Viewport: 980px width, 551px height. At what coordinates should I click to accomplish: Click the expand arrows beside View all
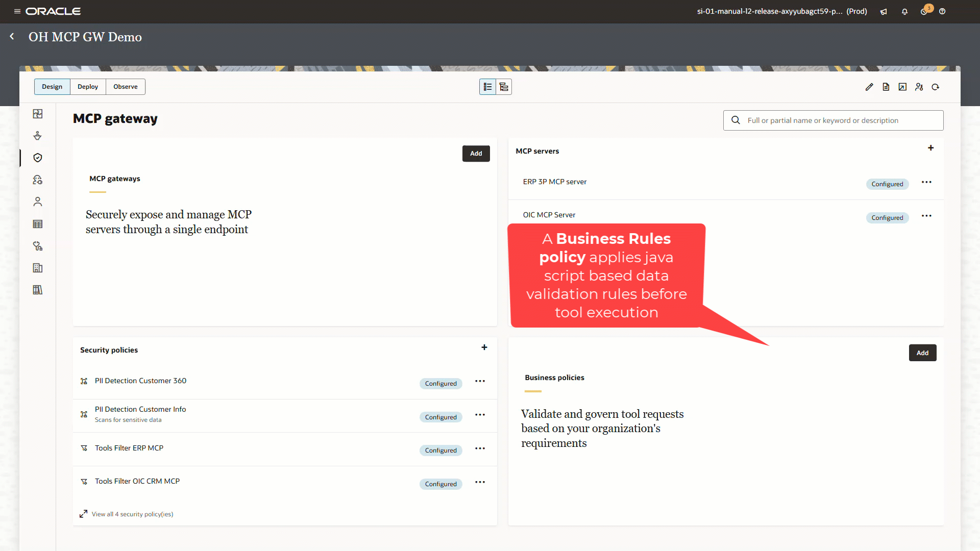point(83,514)
